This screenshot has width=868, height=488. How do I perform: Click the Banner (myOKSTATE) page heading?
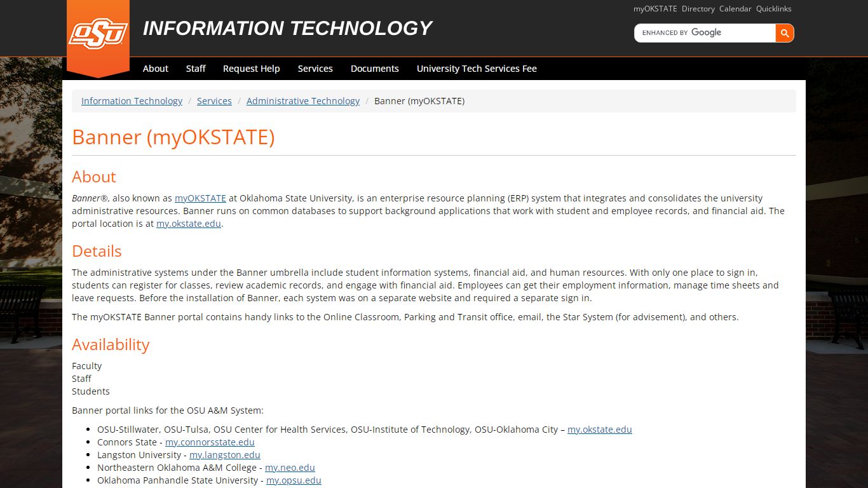tap(173, 137)
